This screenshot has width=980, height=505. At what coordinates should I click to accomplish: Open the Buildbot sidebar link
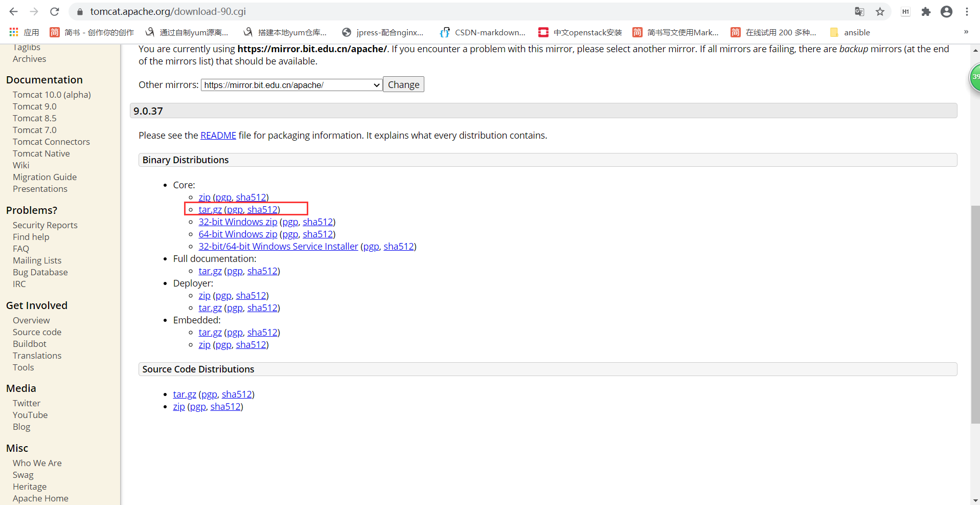click(x=29, y=344)
